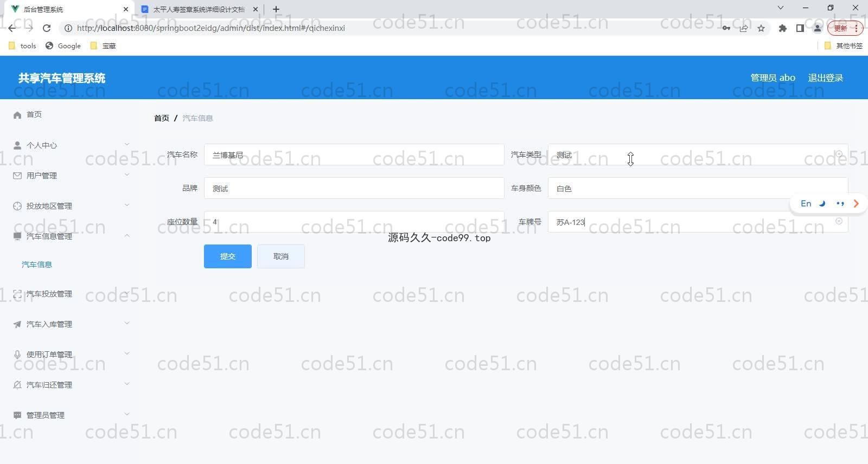The width and height of the screenshot is (868, 464).
Task: Go back with browser back arrow
Action: pyautogui.click(x=12, y=28)
